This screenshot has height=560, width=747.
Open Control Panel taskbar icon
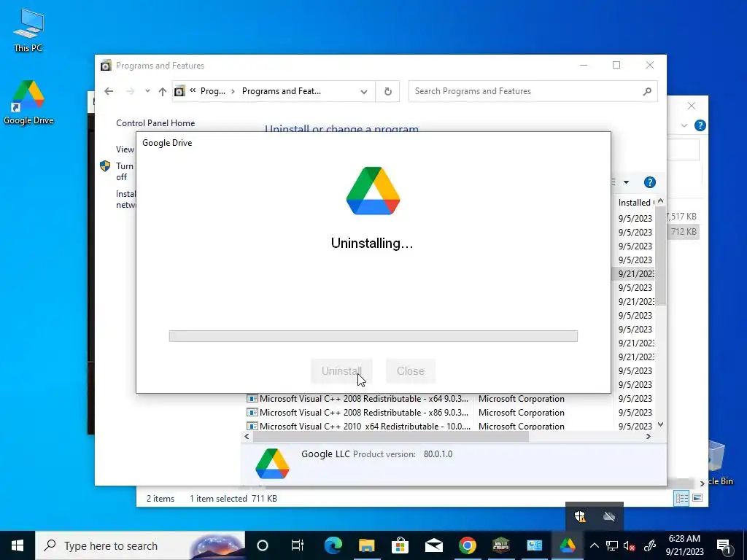pyautogui.click(x=534, y=545)
